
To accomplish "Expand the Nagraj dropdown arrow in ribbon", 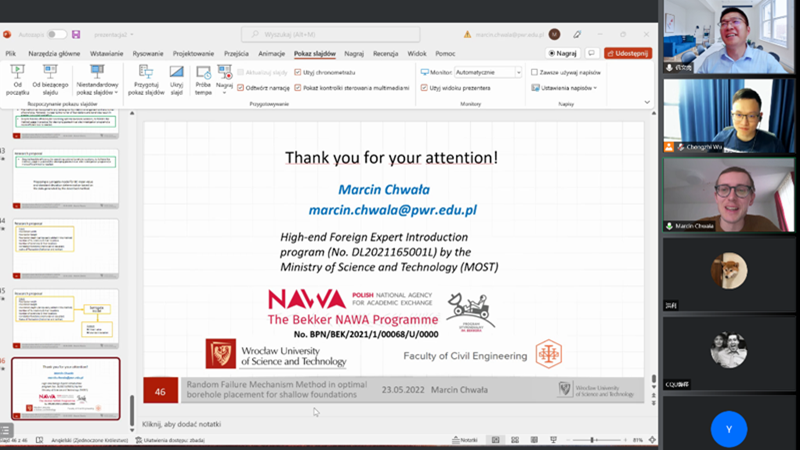I will coord(224,93).
